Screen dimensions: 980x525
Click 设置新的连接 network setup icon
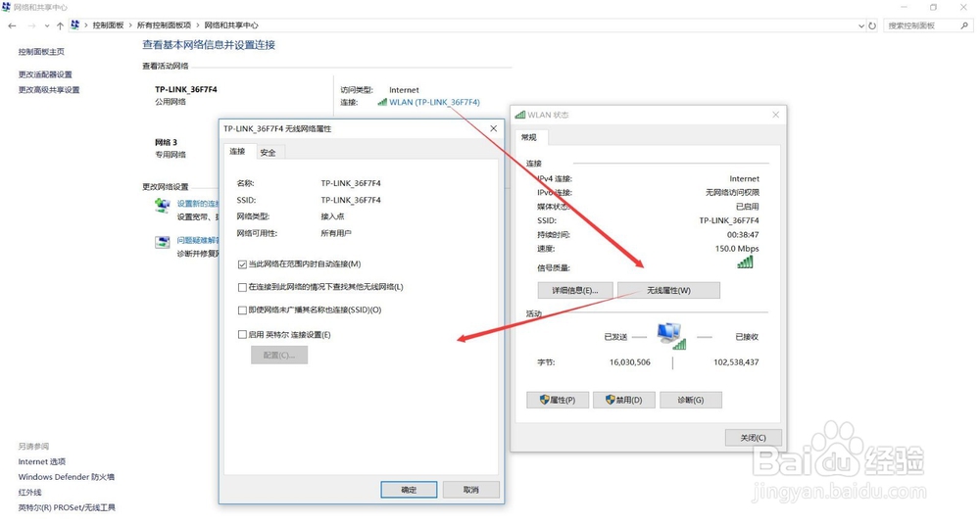[x=163, y=205]
